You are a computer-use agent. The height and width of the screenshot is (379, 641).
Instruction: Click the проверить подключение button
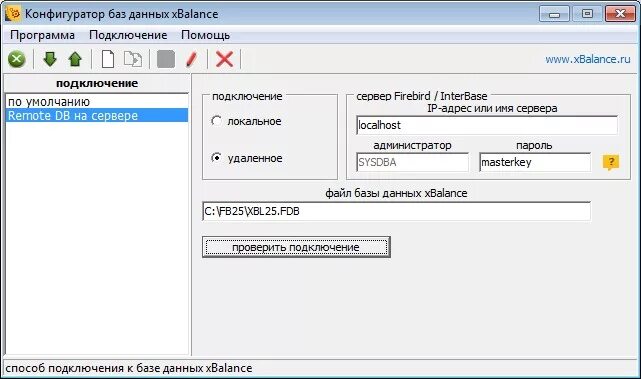[296, 247]
